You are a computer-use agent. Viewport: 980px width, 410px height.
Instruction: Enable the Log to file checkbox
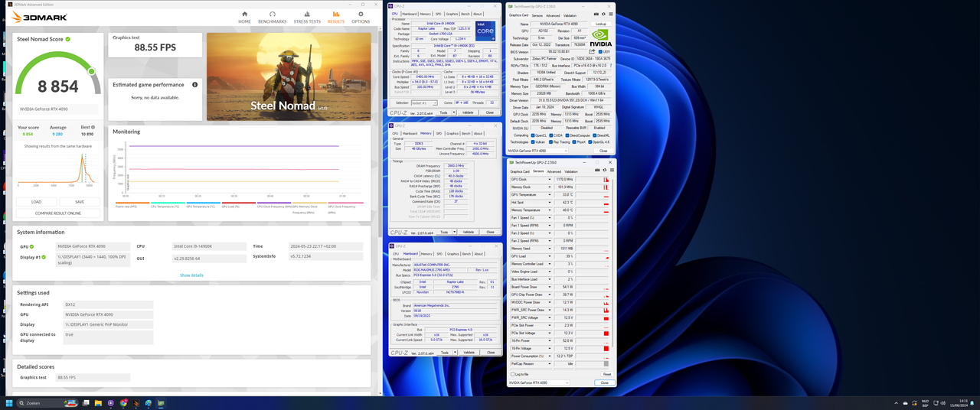click(x=511, y=374)
